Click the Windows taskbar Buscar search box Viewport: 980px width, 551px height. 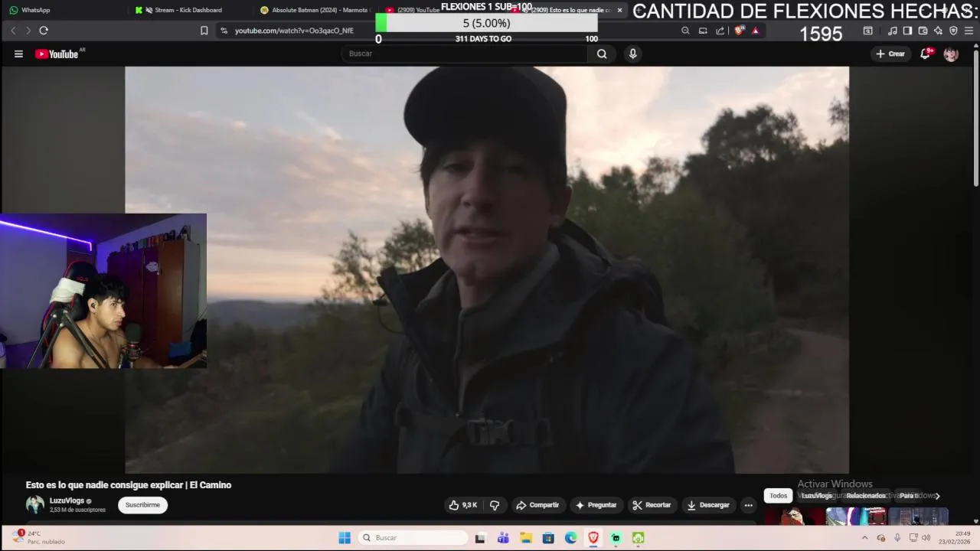point(413,538)
